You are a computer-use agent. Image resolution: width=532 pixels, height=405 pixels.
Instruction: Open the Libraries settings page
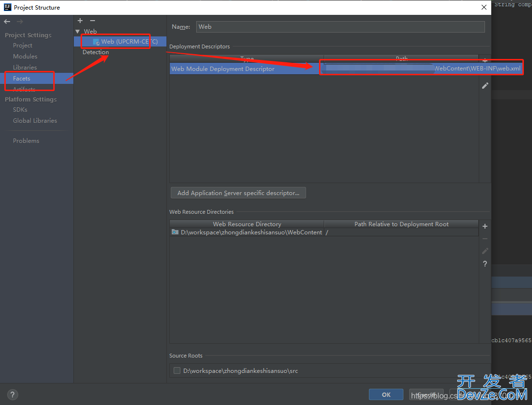[25, 68]
